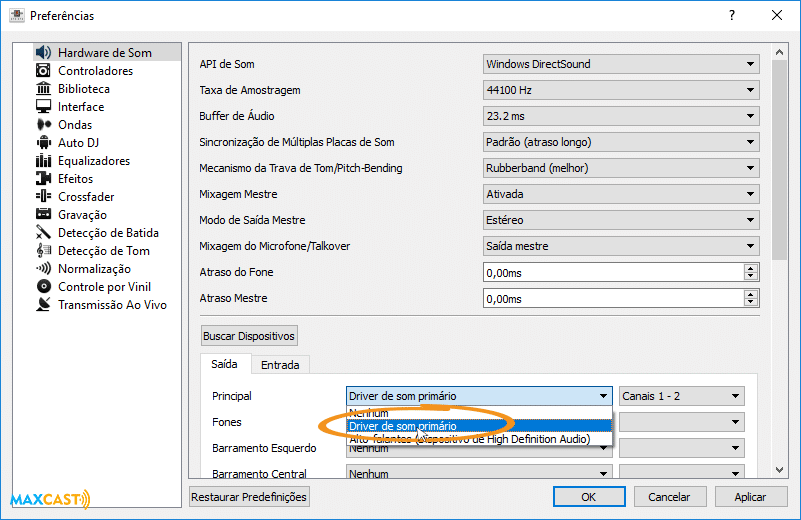Open the Canais 1 - 2 dropdown
The height and width of the screenshot is (520, 801).
pyautogui.click(x=681, y=396)
